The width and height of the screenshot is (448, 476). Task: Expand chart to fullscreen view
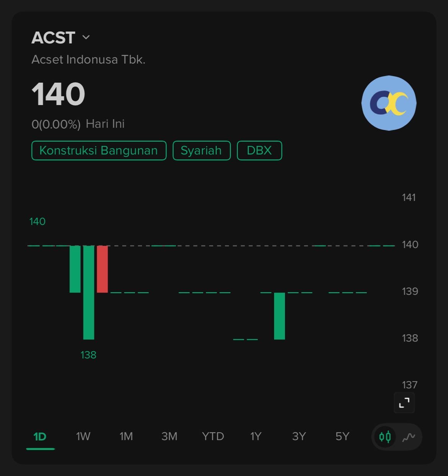[404, 403]
